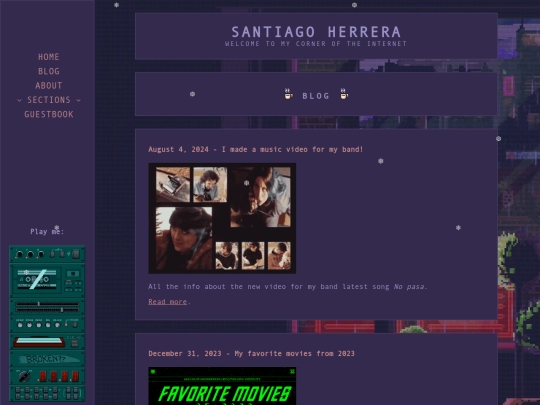Click the chevron left of SECTIONS
The height and width of the screenshot is (405, 540).
[19, 100]
